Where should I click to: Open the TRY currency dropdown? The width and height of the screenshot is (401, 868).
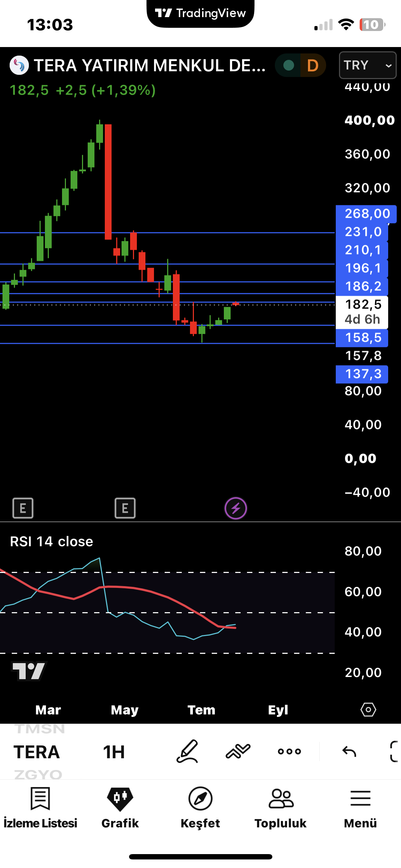[367, 65]
